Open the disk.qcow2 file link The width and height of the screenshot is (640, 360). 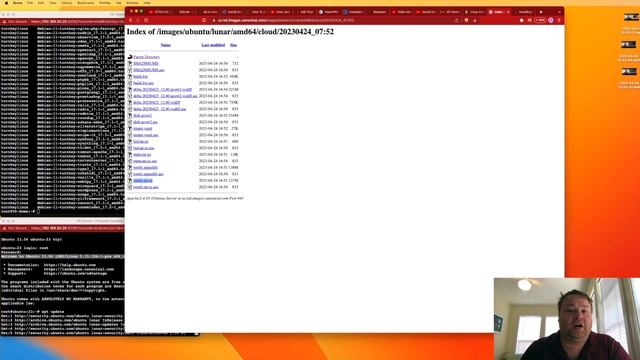click(142, 116)
